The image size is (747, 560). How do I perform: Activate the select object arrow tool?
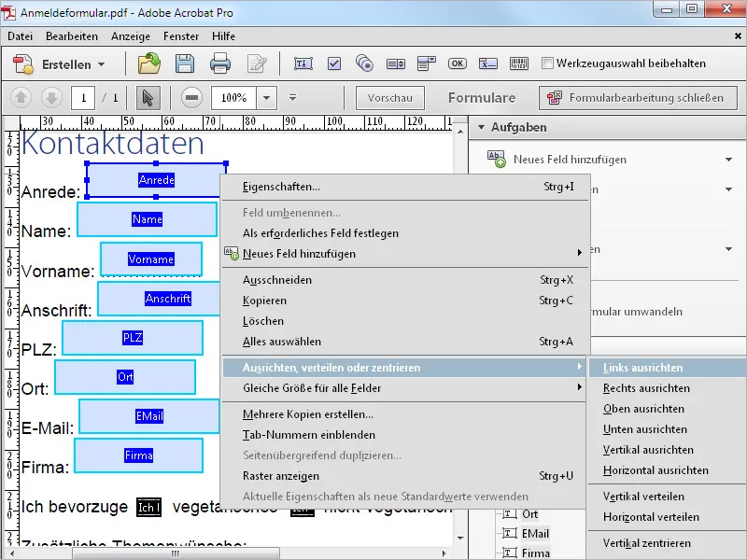tap(148, 98)
